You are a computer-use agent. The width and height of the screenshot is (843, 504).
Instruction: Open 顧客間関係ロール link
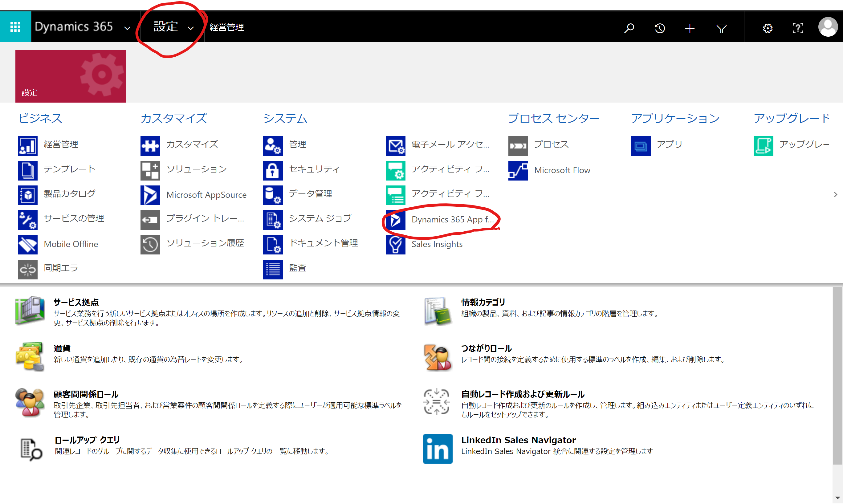coord(86,394)
